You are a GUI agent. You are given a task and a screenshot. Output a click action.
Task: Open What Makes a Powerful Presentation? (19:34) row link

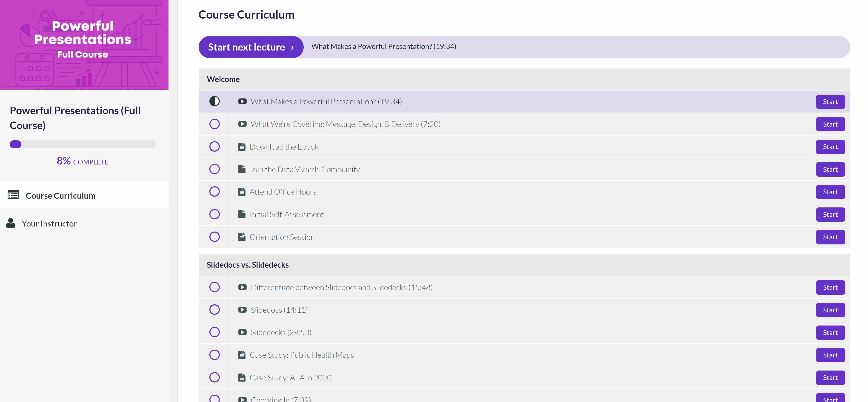pos(326,101)
